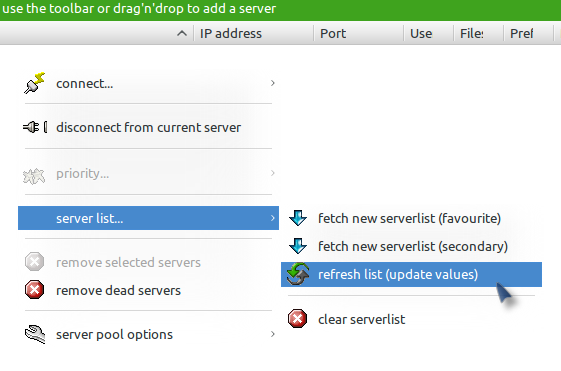Choose disconnect from current server
The width and height of the screenshot is (561, 371).
[x=148, y=127]
